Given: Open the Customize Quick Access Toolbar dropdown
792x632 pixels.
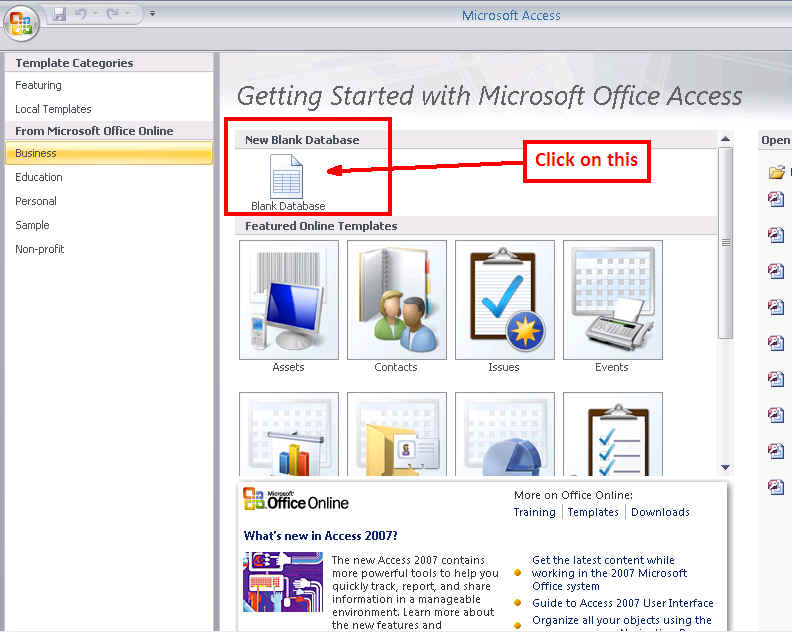Looking at the screenshot, I should (152, 14).
